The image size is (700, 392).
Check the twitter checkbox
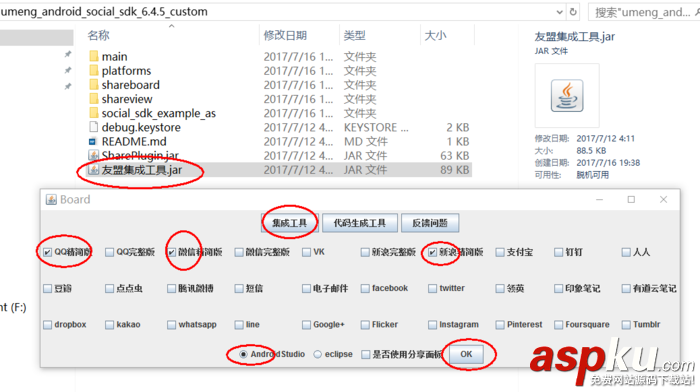tap(432, 288)
